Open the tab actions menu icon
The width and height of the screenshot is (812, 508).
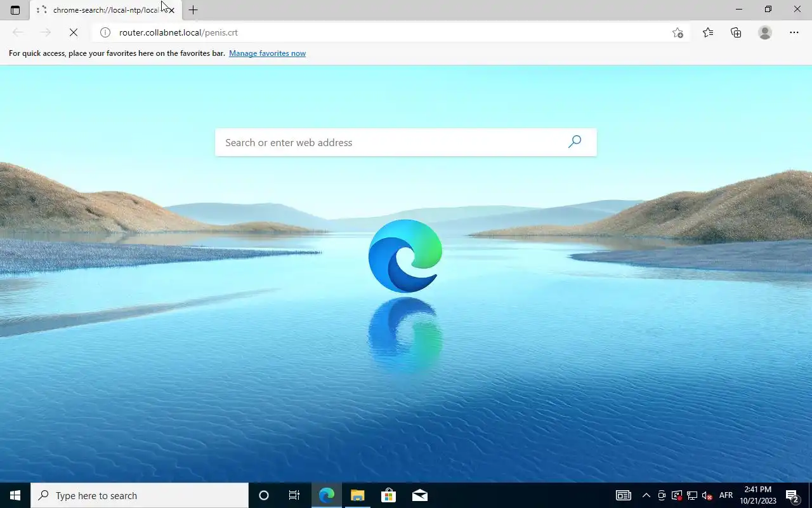[x=15, y=10]
